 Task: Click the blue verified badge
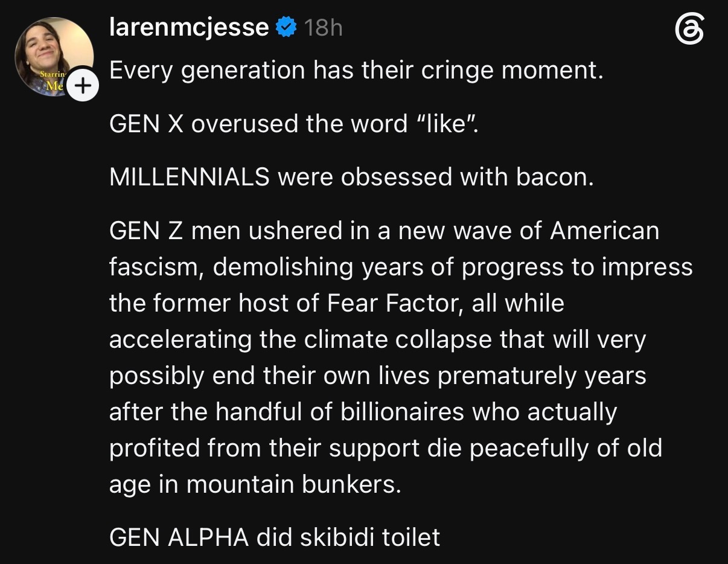click(x=286, y=27)
